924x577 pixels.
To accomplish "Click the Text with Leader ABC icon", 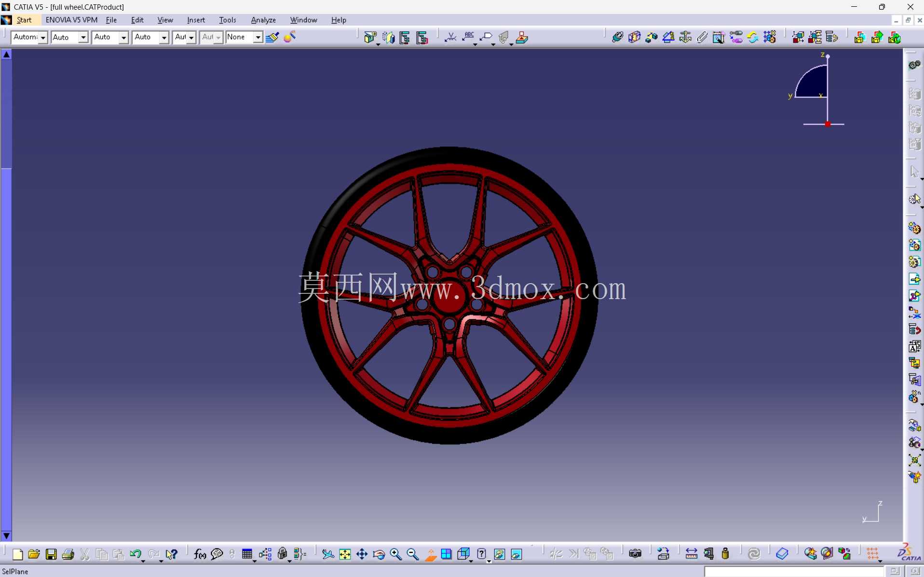I will coord(468,37).
